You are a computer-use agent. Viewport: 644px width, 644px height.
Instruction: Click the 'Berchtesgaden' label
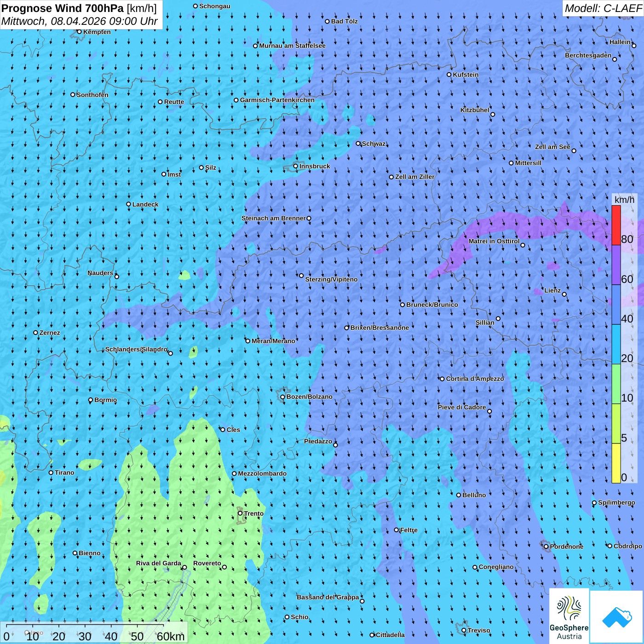click(588, 55)
